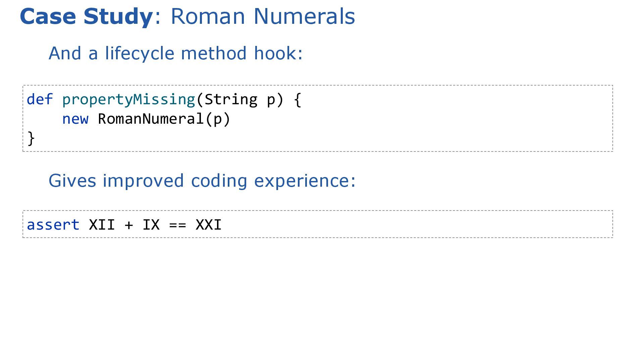Click the 'XII' numeral in the assertion

(102, 225)
